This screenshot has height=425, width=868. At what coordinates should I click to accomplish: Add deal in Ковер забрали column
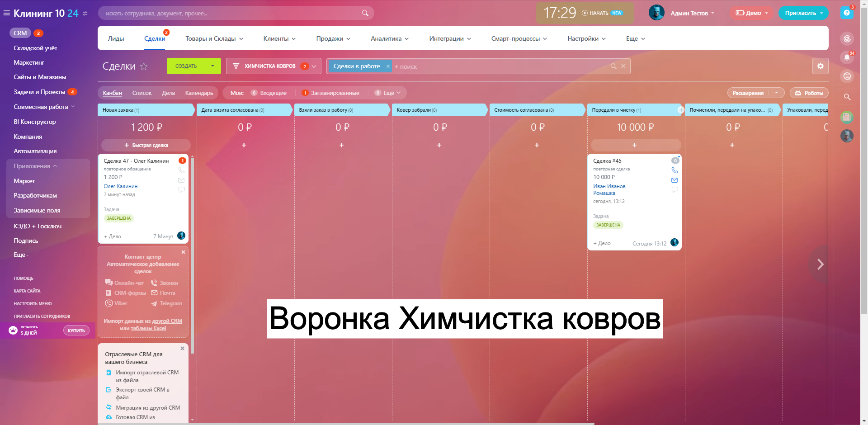(439, 145)
